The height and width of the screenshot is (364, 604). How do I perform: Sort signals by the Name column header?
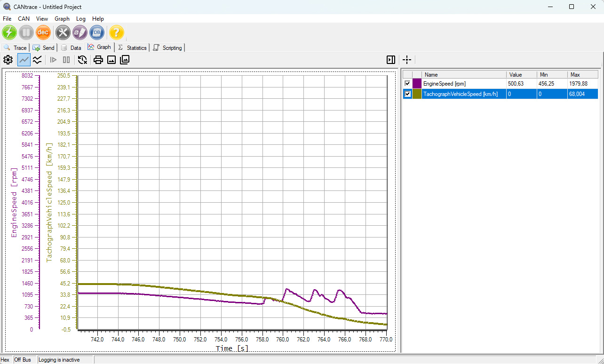click(x=464, y=74)
